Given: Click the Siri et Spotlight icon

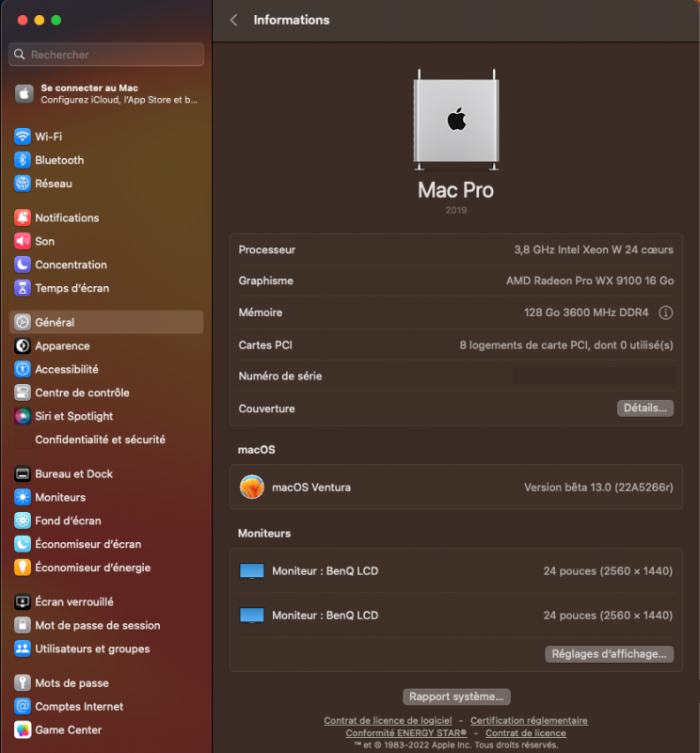Looking at the screenshot, I should pos(23,416).
